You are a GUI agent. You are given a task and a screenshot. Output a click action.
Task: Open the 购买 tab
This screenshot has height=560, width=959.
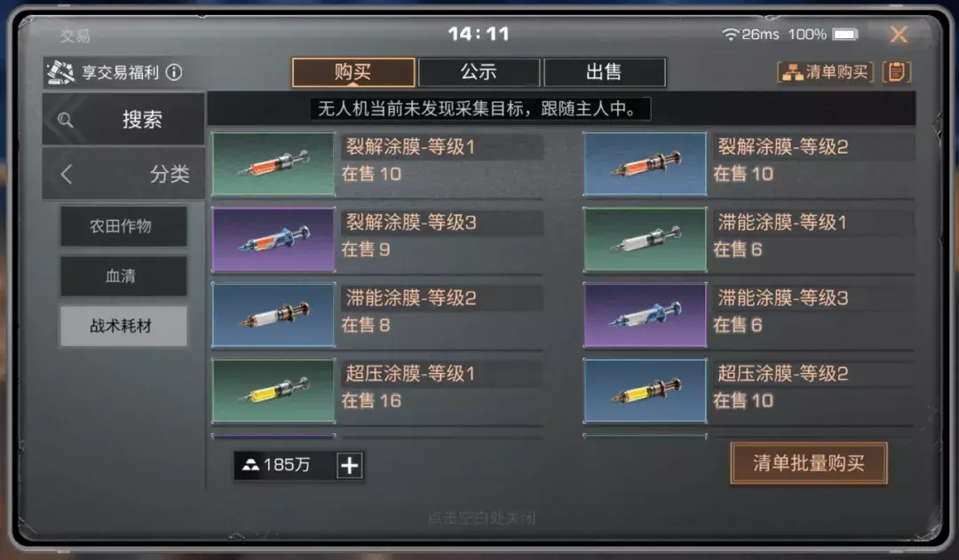point(353,72)
